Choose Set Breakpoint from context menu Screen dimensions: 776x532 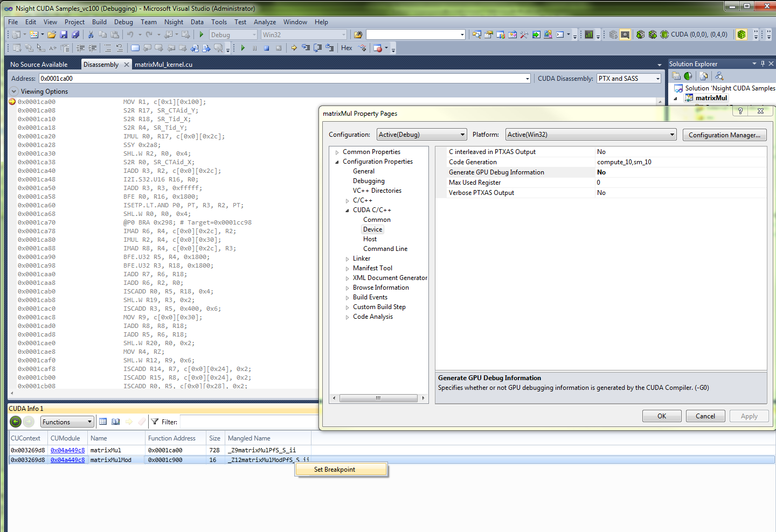click(x=341, y=470)
